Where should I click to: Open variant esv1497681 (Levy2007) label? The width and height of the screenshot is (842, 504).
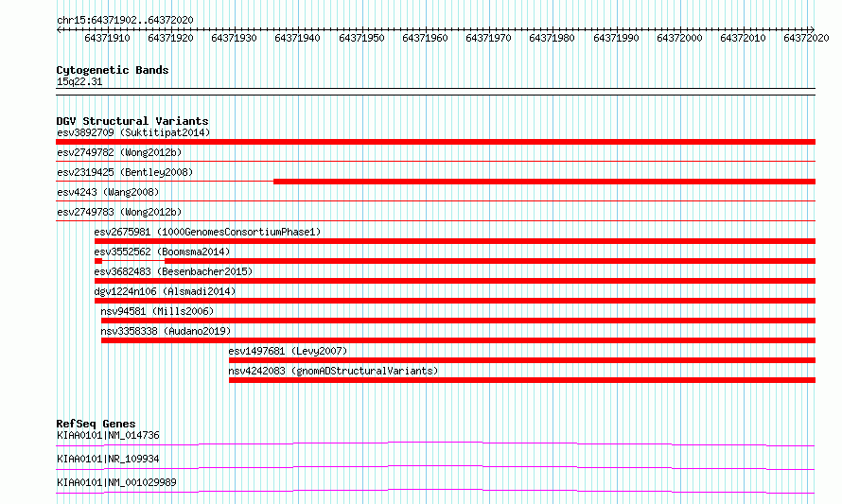coord(288,351)
